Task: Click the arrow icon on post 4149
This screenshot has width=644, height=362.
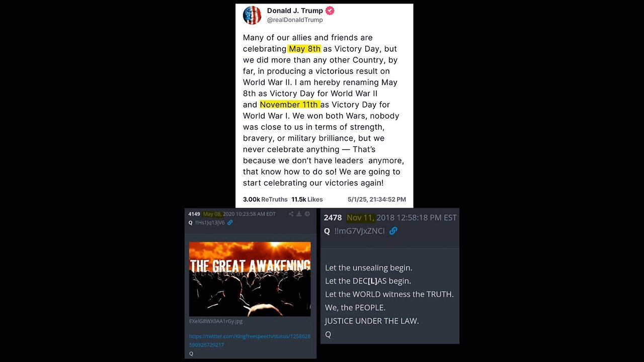Action: coord(307,214)
